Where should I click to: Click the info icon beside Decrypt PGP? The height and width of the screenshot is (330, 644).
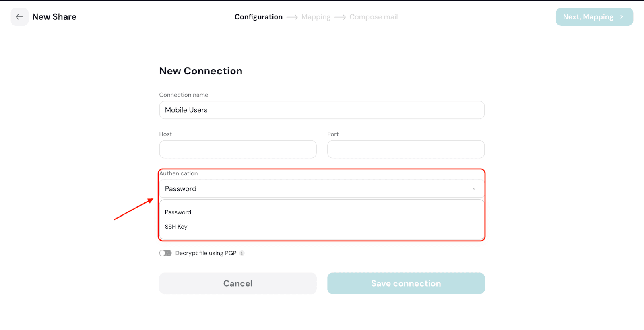(242, 253)
